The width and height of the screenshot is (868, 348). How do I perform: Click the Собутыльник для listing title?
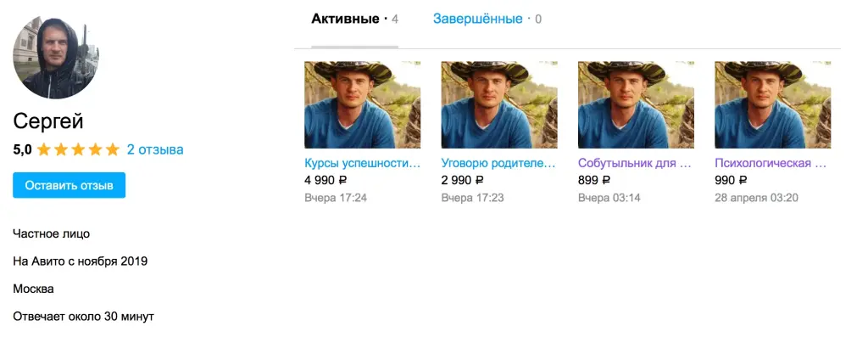[635, 163]
